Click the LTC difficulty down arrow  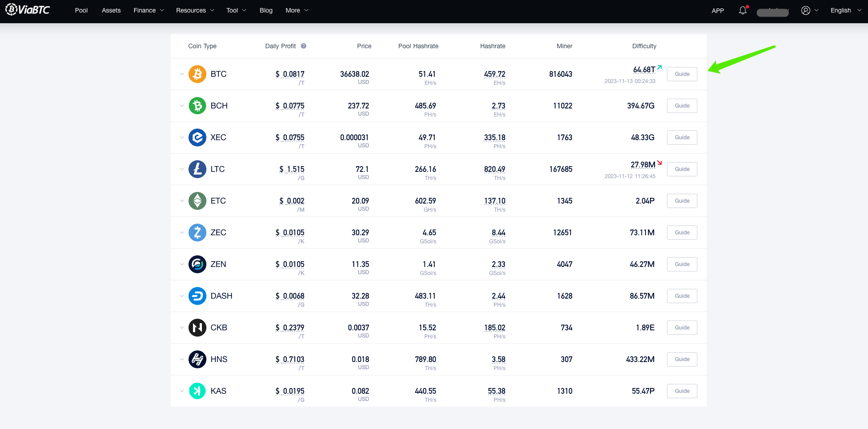[659, 162]
